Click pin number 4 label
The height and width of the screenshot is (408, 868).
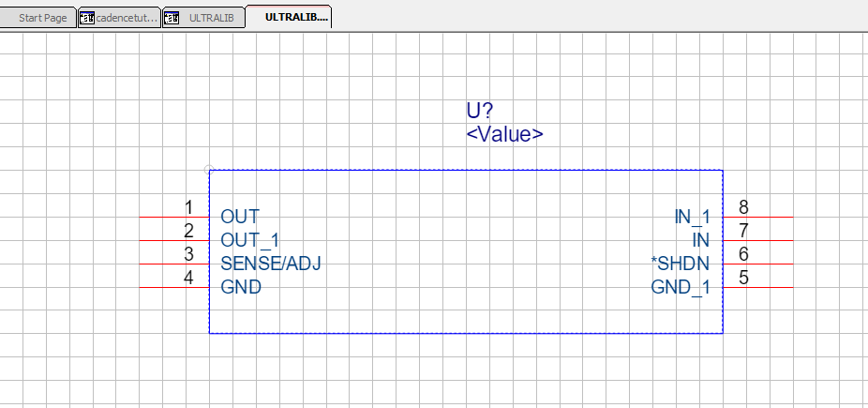(x=188, y=278)
